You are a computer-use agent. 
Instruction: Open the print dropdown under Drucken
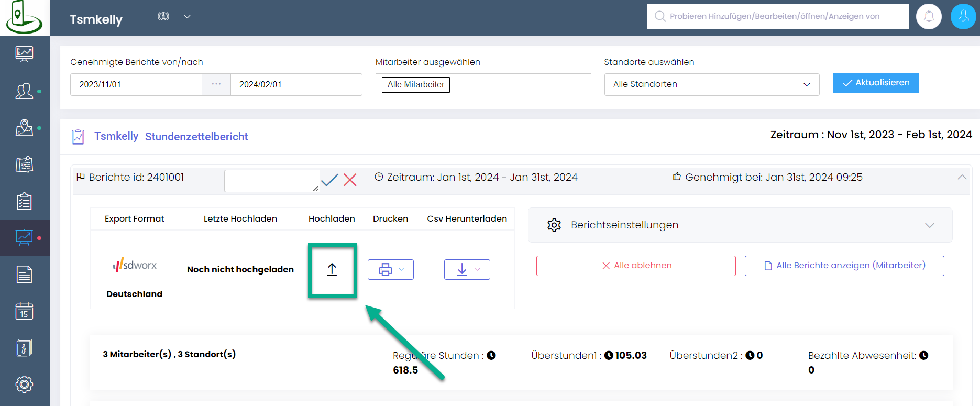coord(391,269)
